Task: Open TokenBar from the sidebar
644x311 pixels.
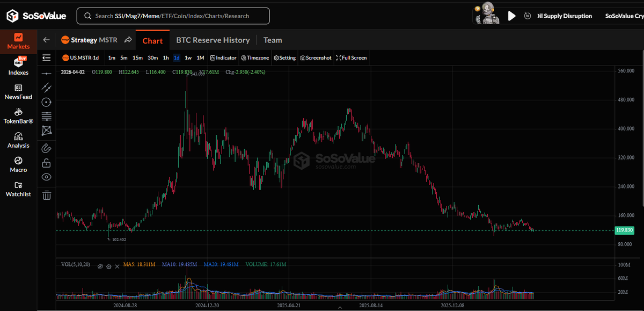Action: point(18,116)
